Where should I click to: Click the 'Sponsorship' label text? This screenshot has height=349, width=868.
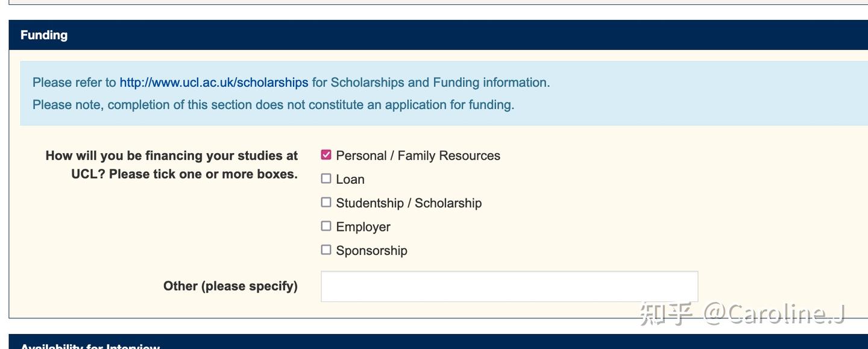(x=372, y=251)
